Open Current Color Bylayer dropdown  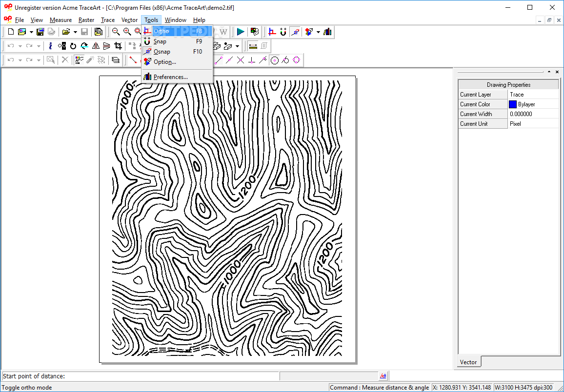click(x=533, y=104)
